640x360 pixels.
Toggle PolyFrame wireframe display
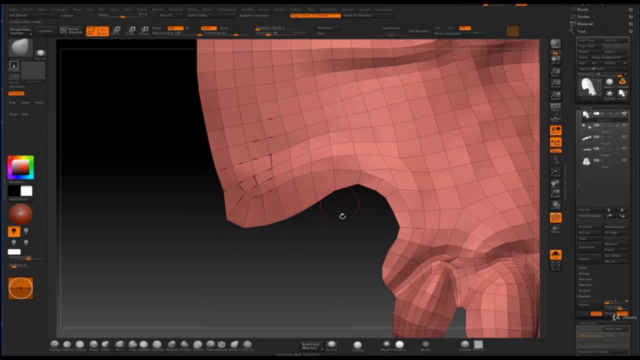tap(556, 218)
